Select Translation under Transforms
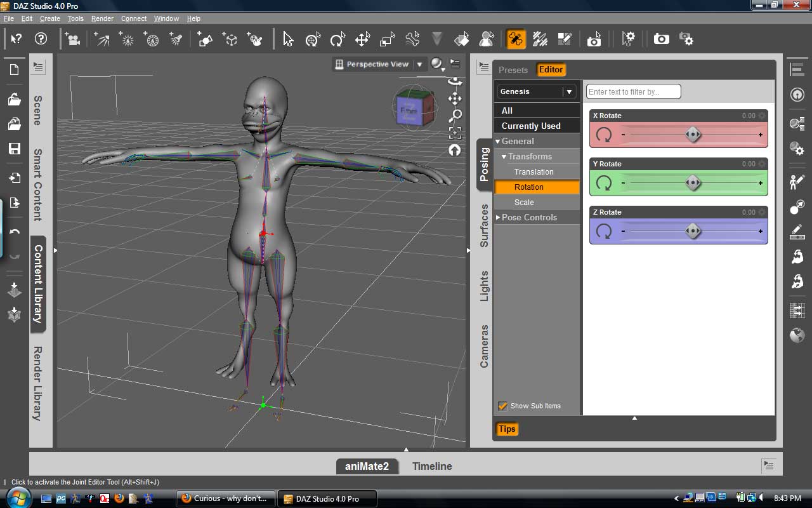 pyautogui.click(x=534, y=171)
